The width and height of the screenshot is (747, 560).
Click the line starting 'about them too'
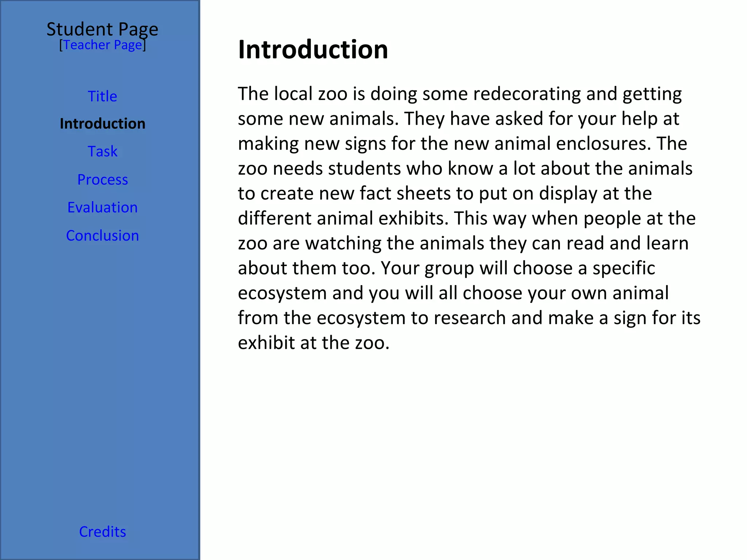point(446,268)
